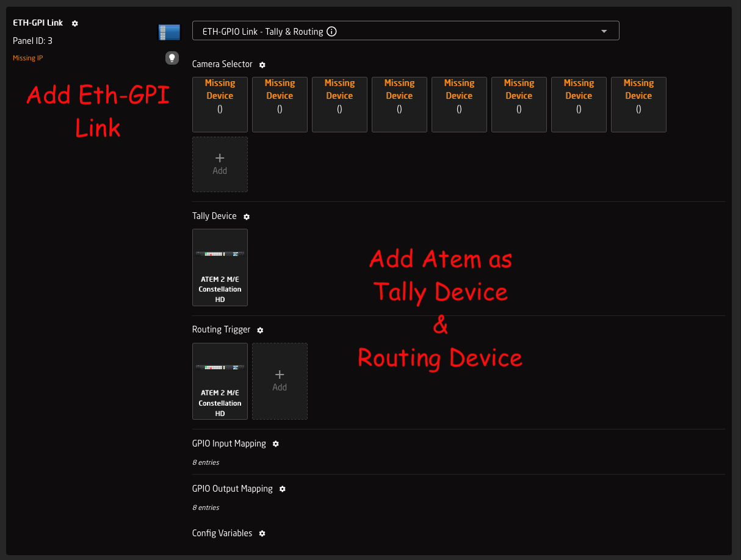Viewport: 741px width, 560px height.
Task: Open Tally Device settings gear
Action: [x=247, y=217]
